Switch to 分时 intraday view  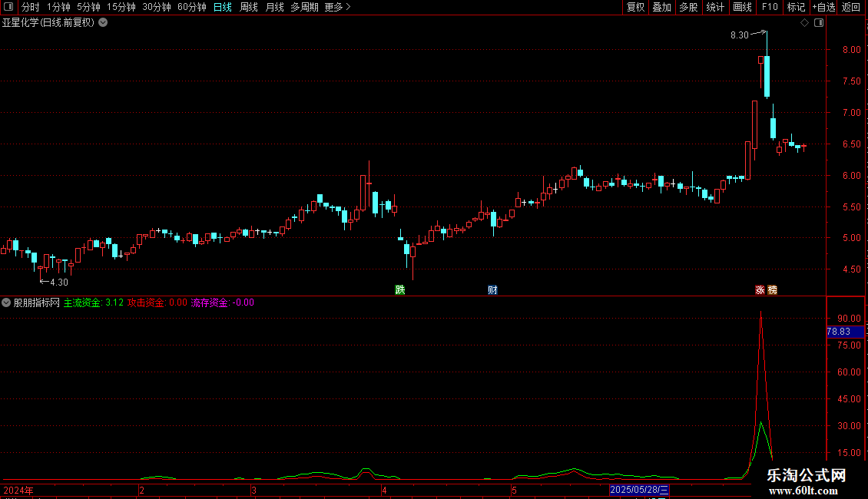point(31,7)
